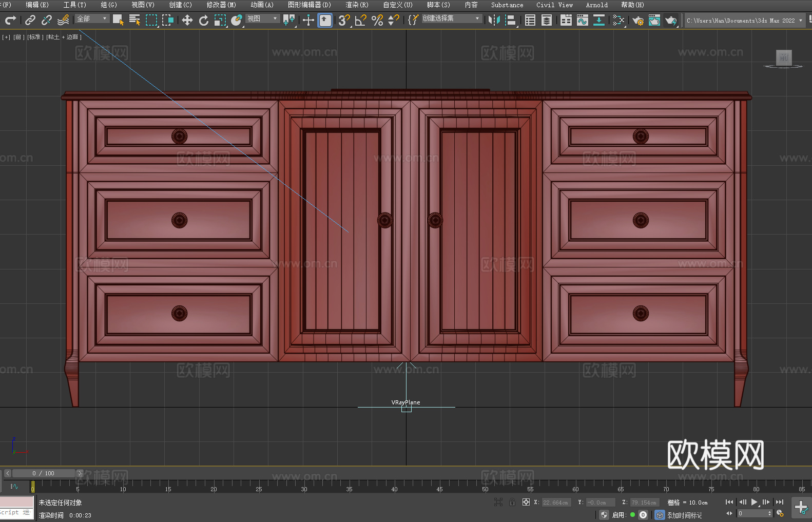Viewport: 812px width, 522px height.
Task: Open Select by Name list
Action: [135, 20]
